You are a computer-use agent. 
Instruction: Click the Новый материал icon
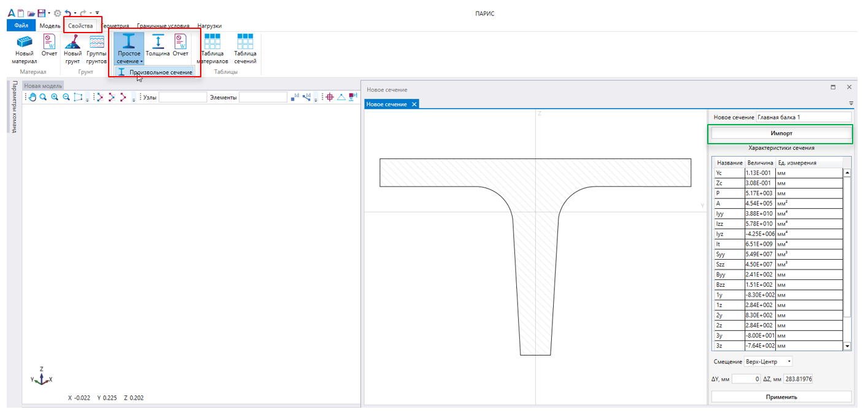[25, 42]
